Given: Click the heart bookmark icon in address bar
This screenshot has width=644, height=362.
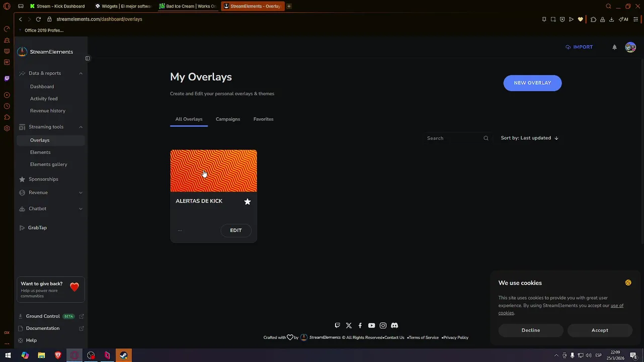Looking at the screenshot, I should click(580, 19).
